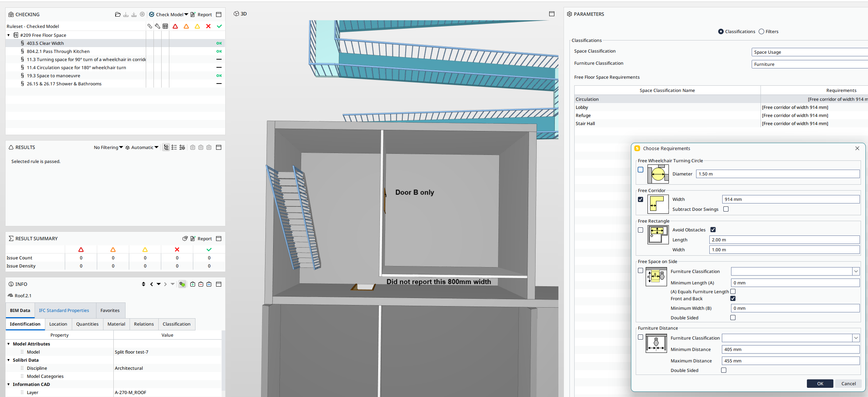This screenshot has height=397, width=868.
Task: Click the table column icon in ruleset header
Action: click(165, 26)
